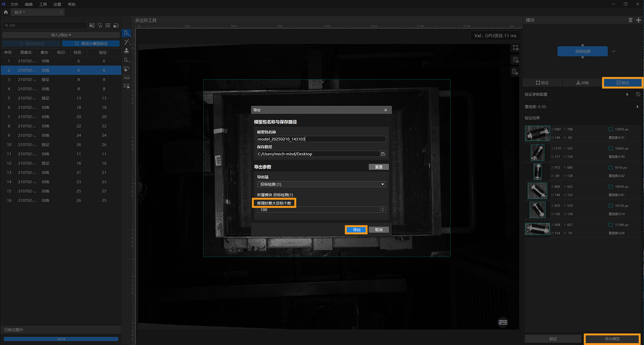Click the blue 导出 button in dialog

pos(356,230)
